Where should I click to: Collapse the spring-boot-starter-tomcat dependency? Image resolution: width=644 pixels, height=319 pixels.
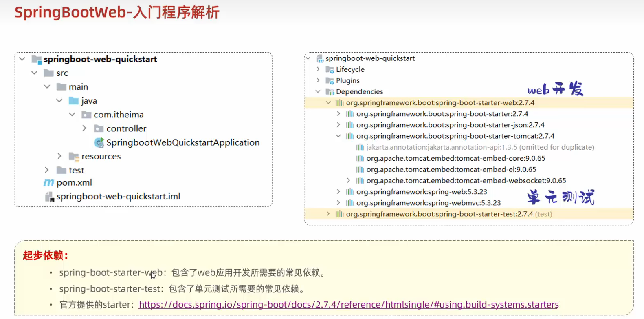tap(338, 136)
